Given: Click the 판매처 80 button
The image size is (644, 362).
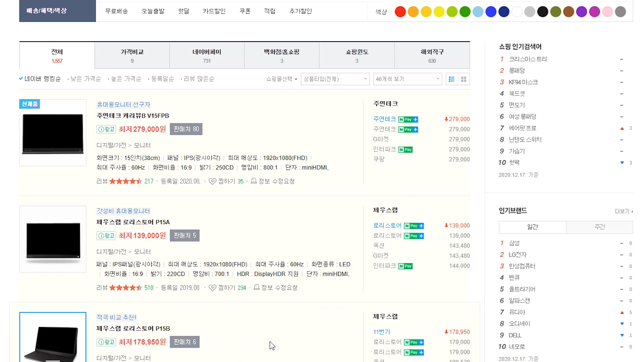Looking at the screenshot, I should point(186,129).
